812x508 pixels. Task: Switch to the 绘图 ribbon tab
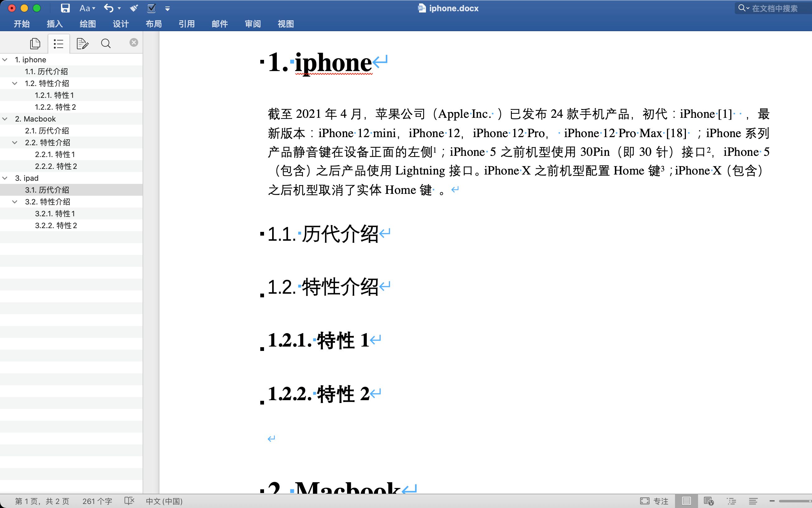click(88, 24)
